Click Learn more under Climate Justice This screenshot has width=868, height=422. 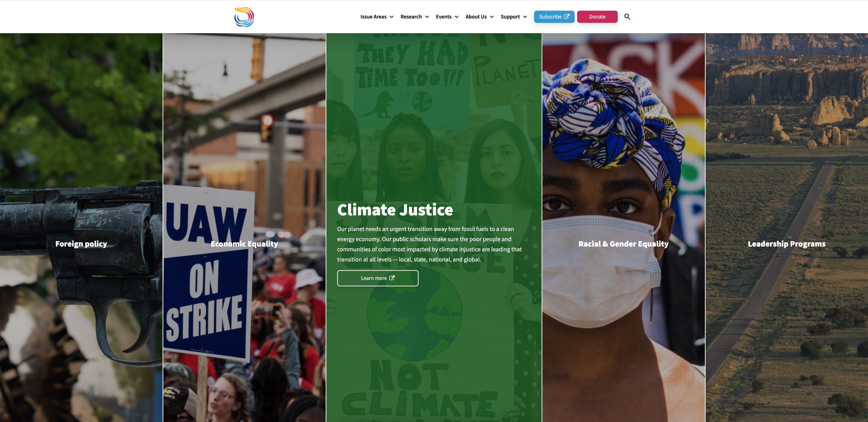click(x=378, y=278)
